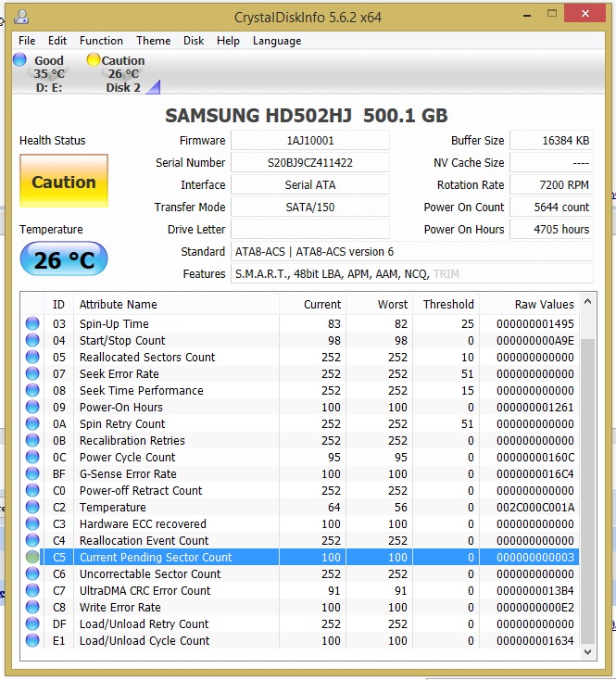This screenshot has height=680, width=616.
Task: Click the 26 °C temperature indicator
Action: click(x=64, y=259)
